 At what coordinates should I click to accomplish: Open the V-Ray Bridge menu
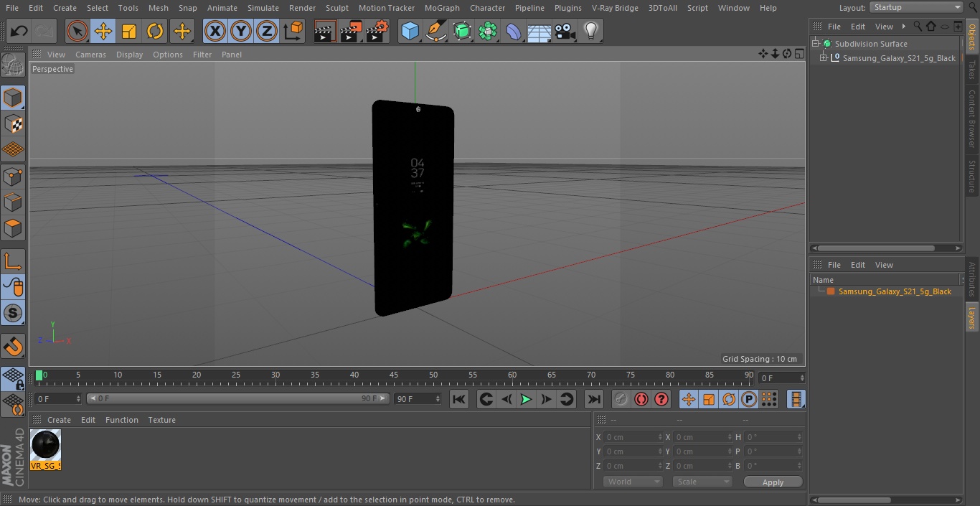click(615, 8)
